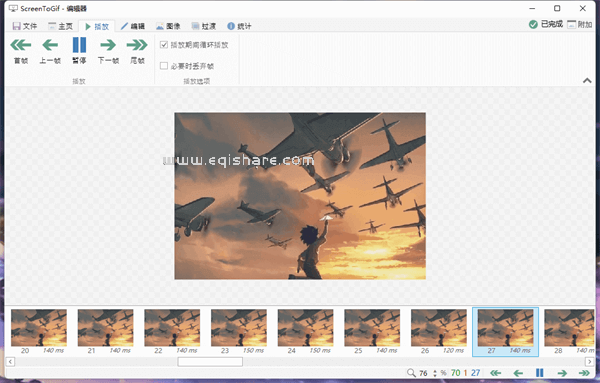600x383 pixels.
Task: Click the 120 ms delay label of frame 26
Action: point(453,350)
